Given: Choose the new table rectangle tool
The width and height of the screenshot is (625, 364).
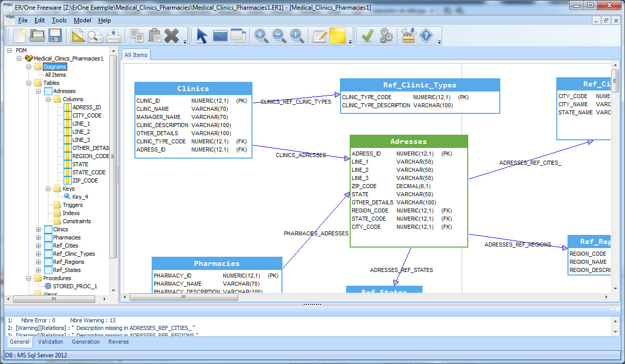Looking at the screenshot, I should coord(220,36).
